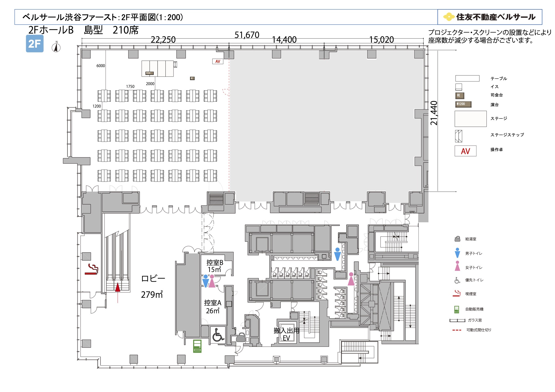Click the 6000 measurement label
The image size is (555, 392).
click(101, 66)
